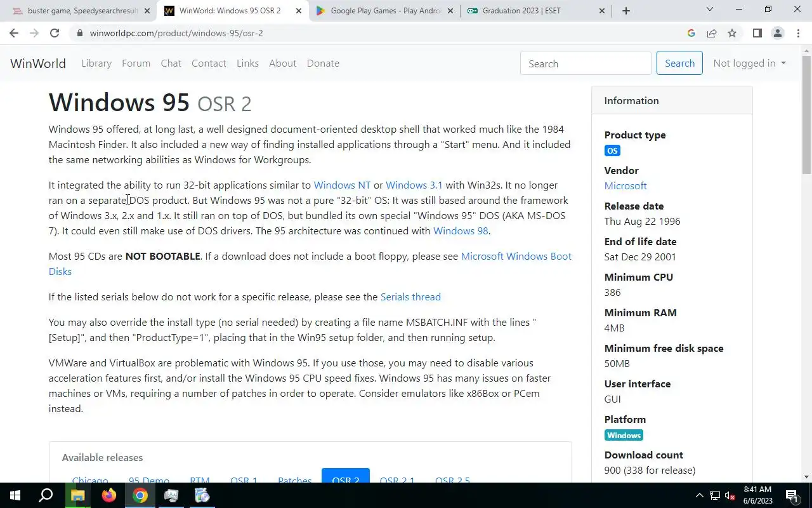This screenshot has width=812, height=508.
Task: Go to the Contact page
Action: tap(209, 63)
